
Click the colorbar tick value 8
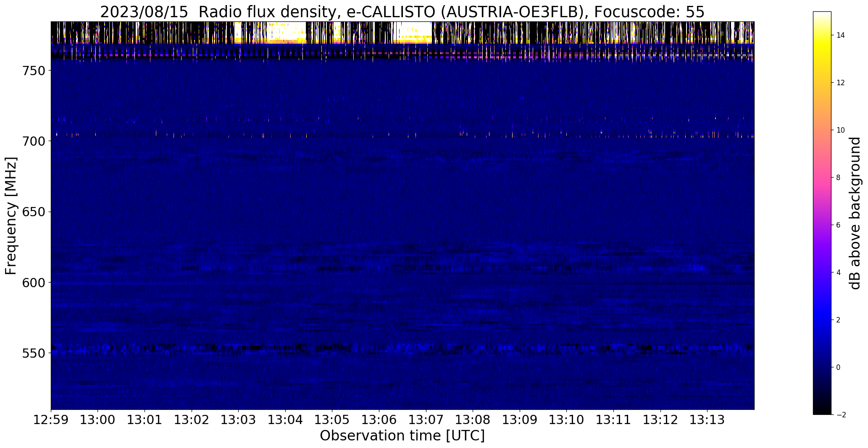click(838, 178)
